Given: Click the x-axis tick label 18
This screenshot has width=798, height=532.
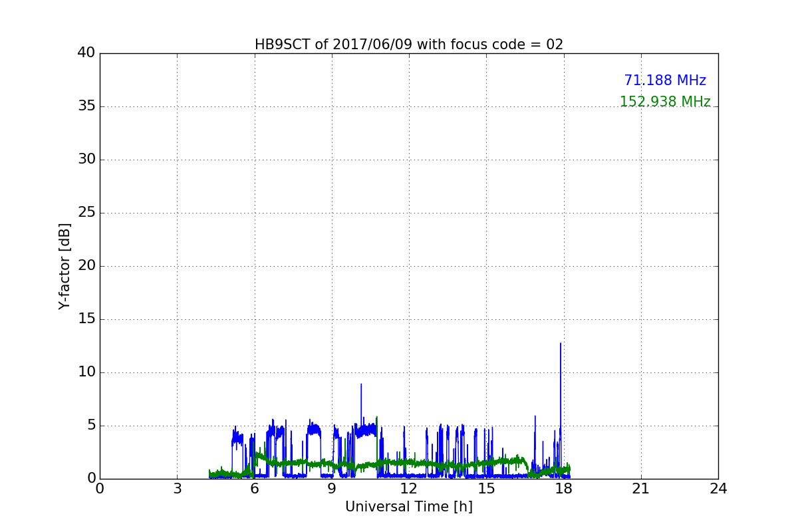Looking at the screenshot, I should [x=564, y=489].
